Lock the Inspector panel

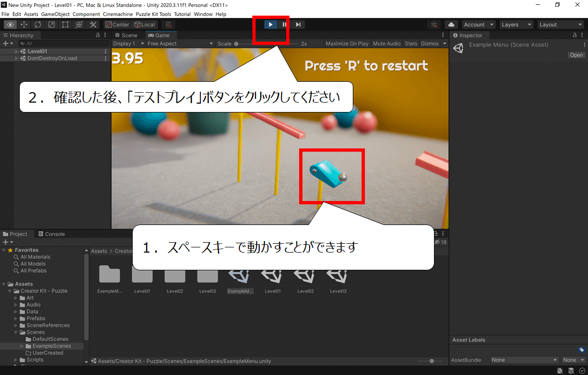coord(574,35)
